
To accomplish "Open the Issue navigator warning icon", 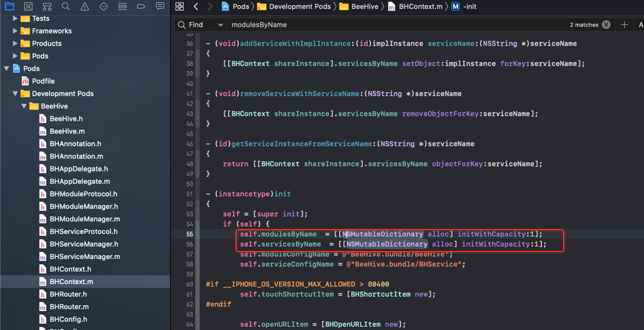I will (85, 6).
